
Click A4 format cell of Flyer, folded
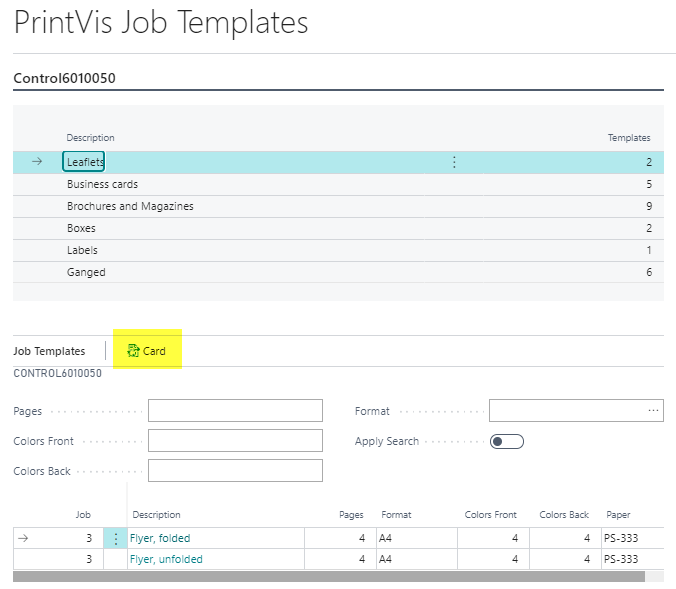tap(417, 538)
